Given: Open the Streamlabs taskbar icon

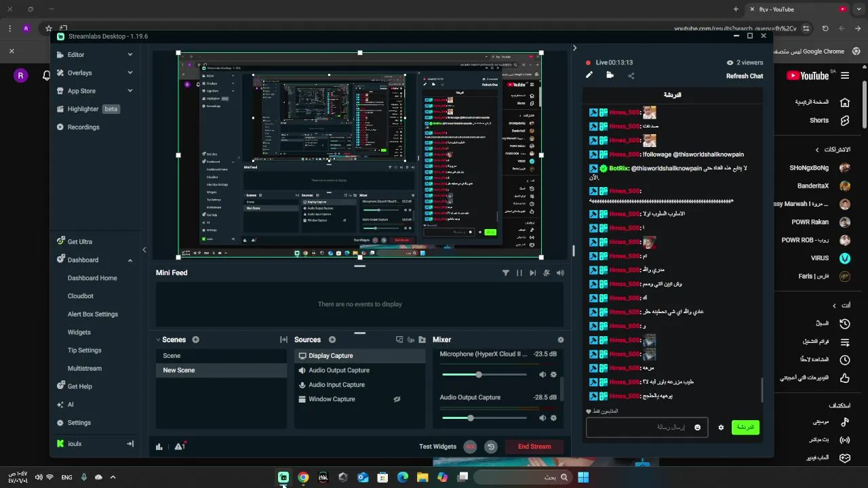Looking at the screenshot, I should tap(283, 477).
